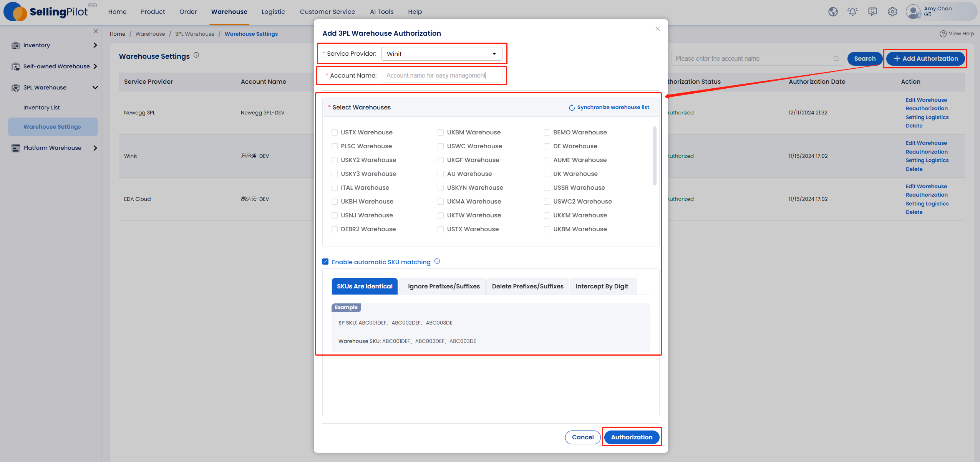980x462 pixels.
Task: Click the Authorization button
Action: [632, 437]
